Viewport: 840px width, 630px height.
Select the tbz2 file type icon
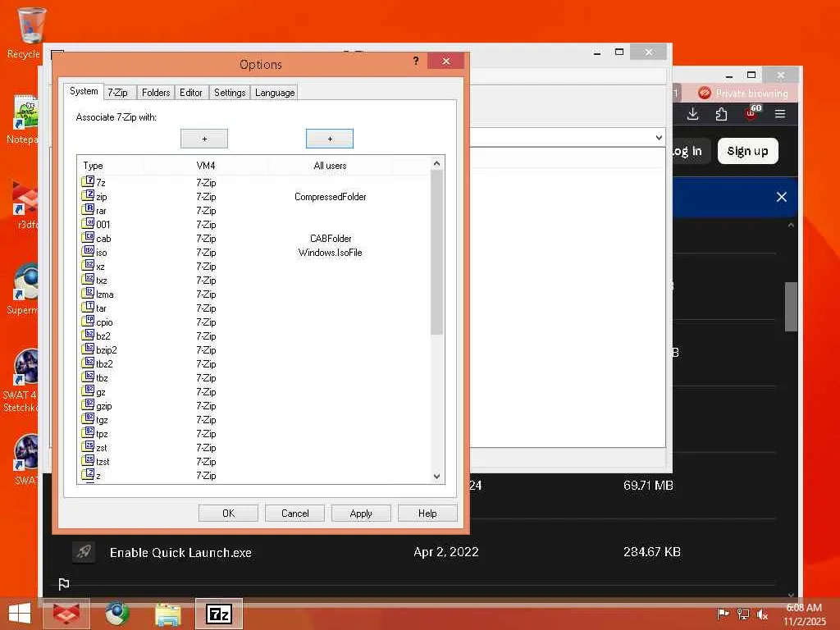click(x=88, y=363)
